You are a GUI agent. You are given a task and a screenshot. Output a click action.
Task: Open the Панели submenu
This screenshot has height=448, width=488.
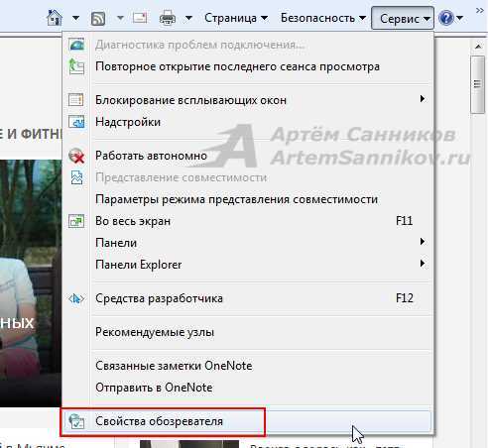coord(248,243)
